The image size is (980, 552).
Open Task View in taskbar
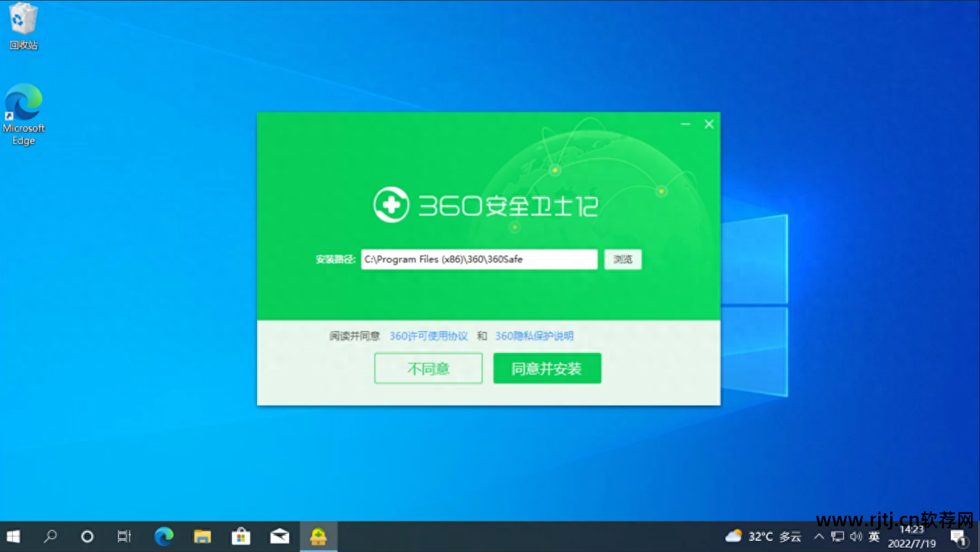[124, 537]
